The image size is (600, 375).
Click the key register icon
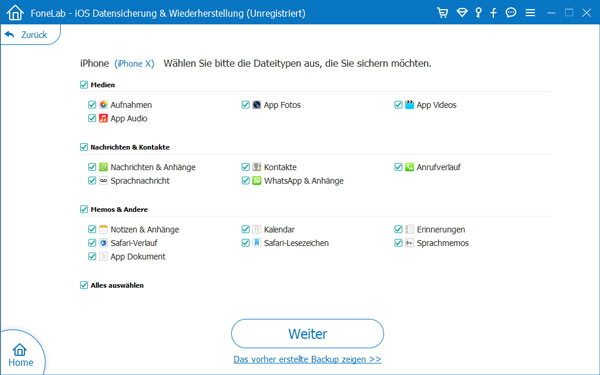tap(478, 13)
